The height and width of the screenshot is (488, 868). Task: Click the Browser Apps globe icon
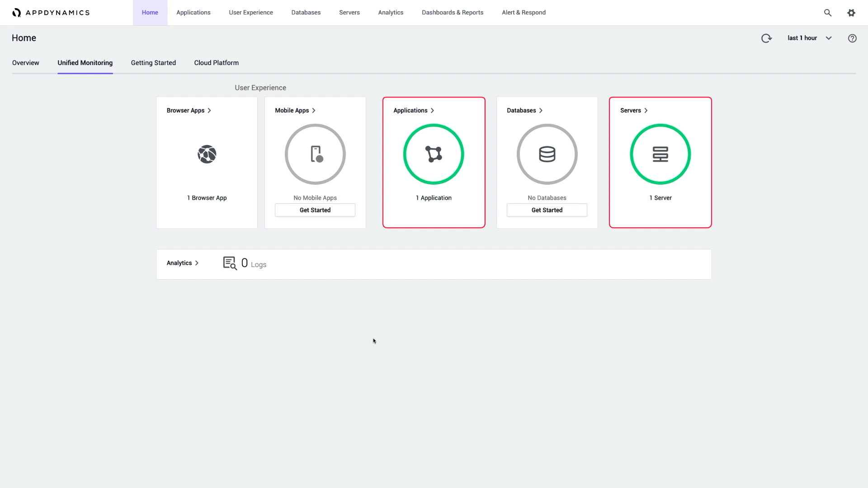207,154
